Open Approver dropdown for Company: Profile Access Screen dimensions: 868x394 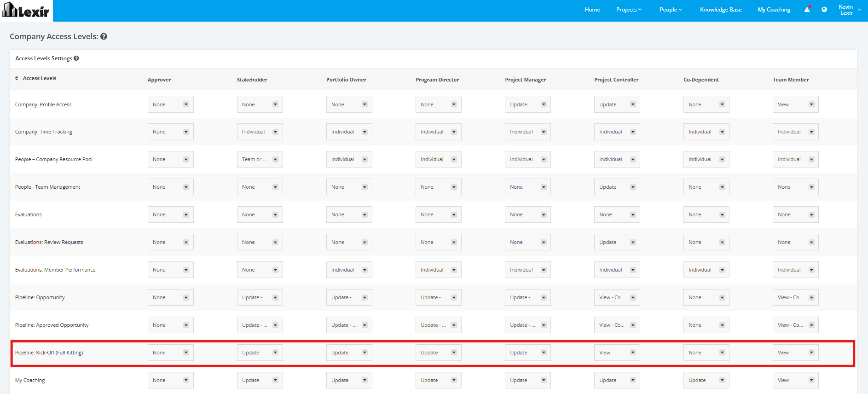[x=171, y=104]
